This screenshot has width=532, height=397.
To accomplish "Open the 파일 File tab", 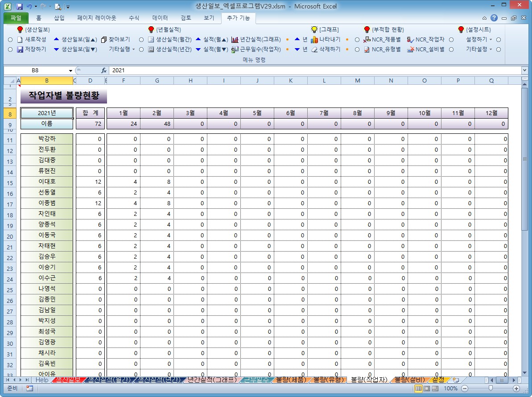I will point(16,18).
